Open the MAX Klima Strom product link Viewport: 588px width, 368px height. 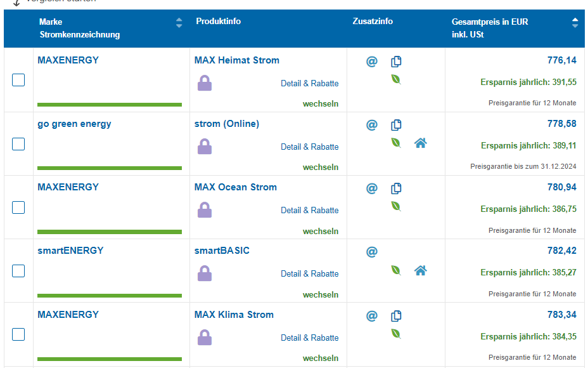[x=234, y=315]
